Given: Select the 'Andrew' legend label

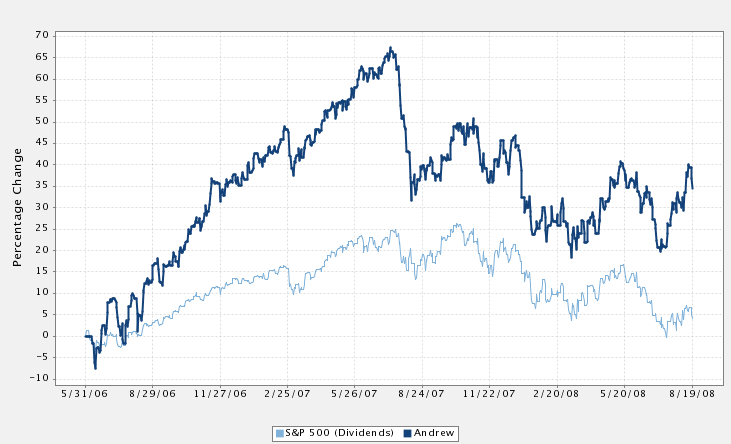Looking at the screenshot, I should point(434,433).
